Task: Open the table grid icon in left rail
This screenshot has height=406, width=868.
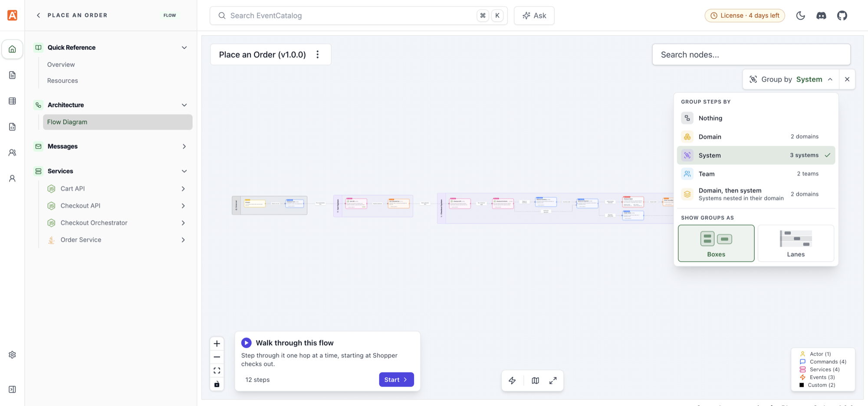Action: pyautogui.click(x=12, y=101)
